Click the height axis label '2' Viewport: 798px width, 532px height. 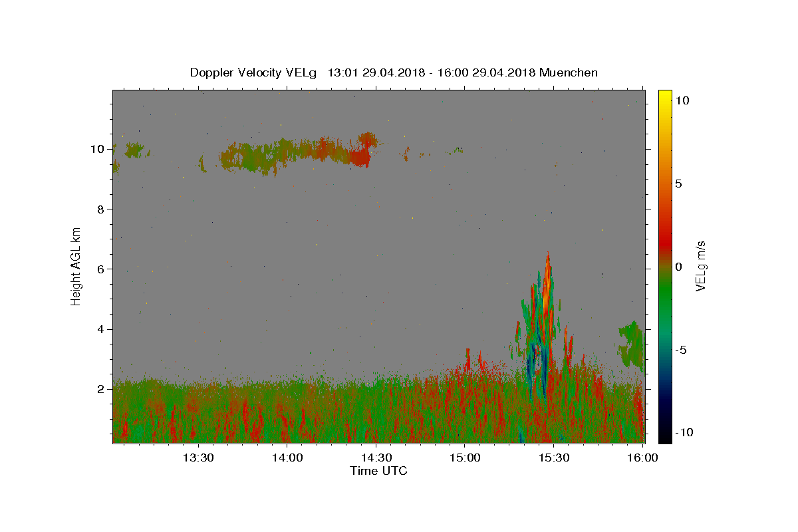(100, 389)
